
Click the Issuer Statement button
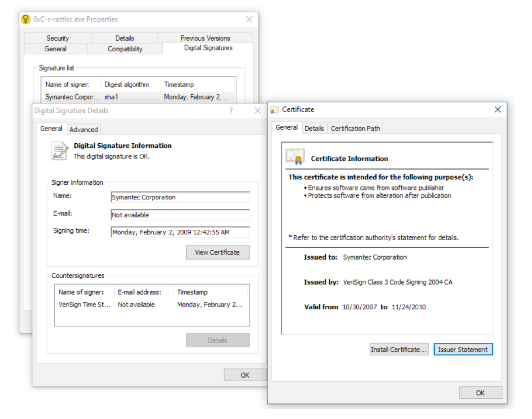(x=463, y=350)
